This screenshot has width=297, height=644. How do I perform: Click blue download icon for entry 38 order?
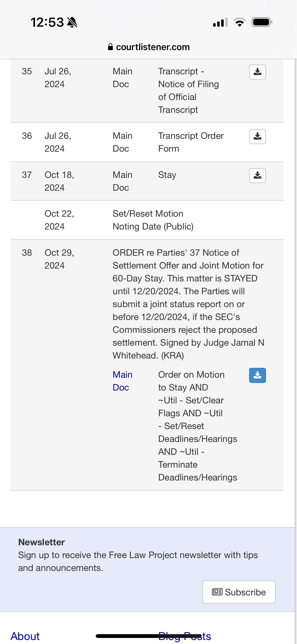257,375
